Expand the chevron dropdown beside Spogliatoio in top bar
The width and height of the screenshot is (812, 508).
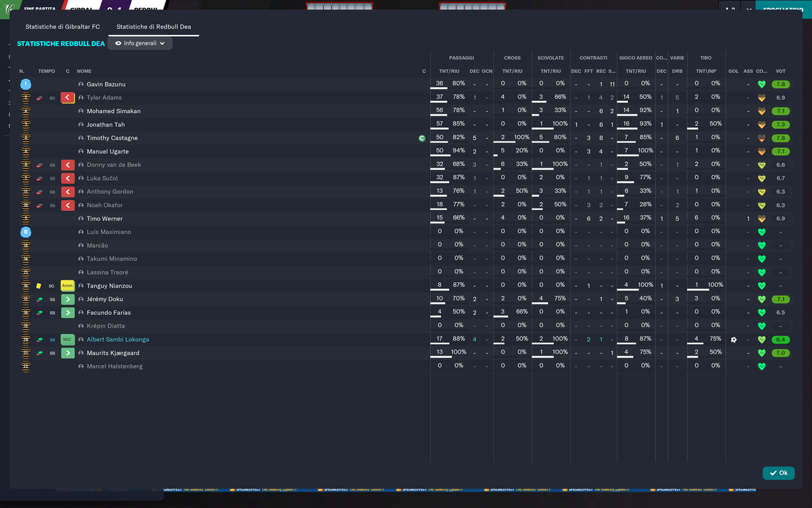(749, 9)
